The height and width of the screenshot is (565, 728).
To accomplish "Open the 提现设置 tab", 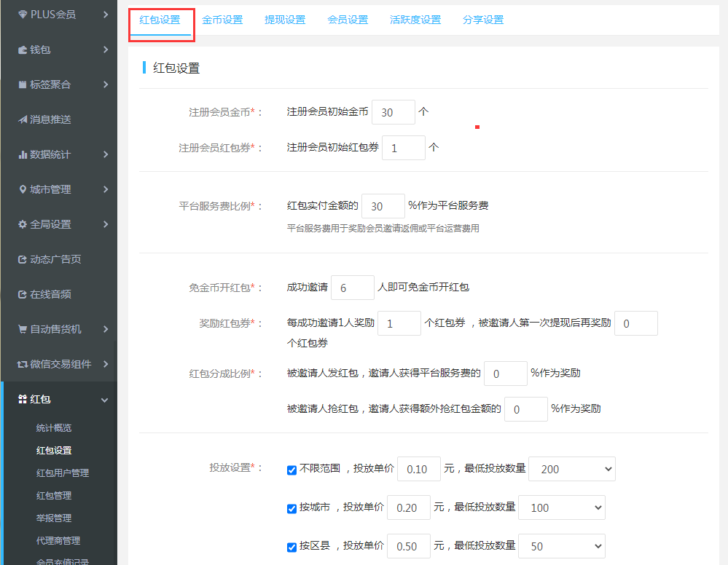I will coord(285,20).
